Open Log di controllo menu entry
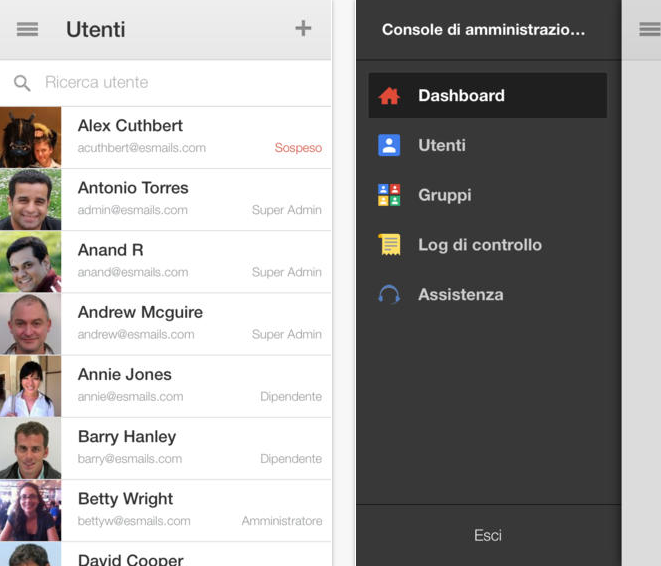This screenshot has width=661, height=566. click(488, 245)
